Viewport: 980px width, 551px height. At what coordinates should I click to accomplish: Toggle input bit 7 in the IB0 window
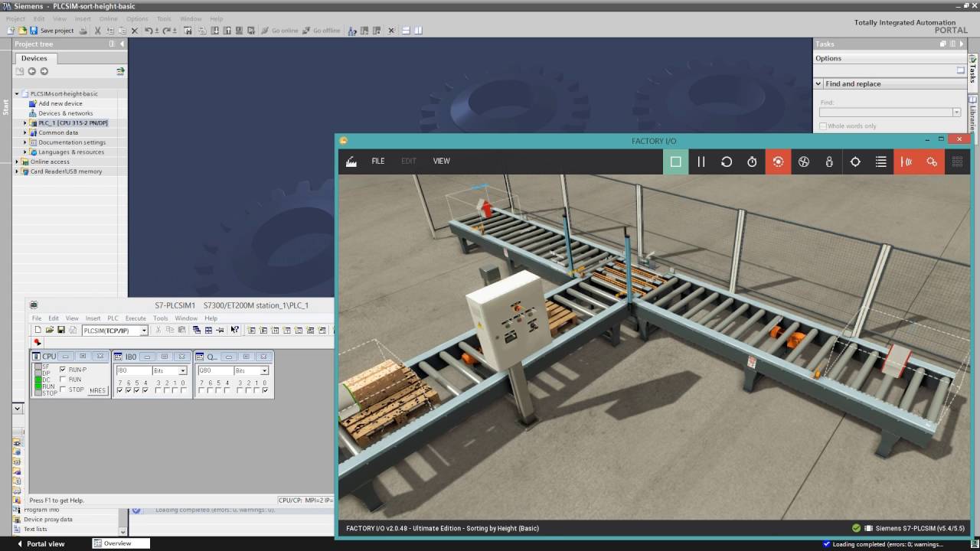119,390
